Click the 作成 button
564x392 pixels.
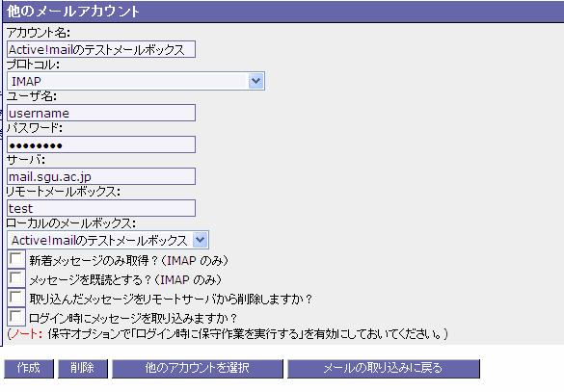tap(29, 368)
